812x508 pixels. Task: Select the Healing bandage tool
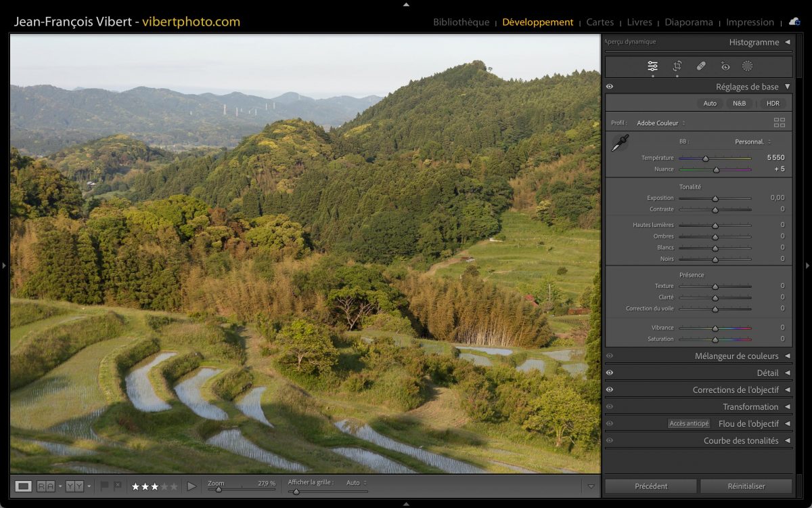pyautogui.click(x=701, y=66)
